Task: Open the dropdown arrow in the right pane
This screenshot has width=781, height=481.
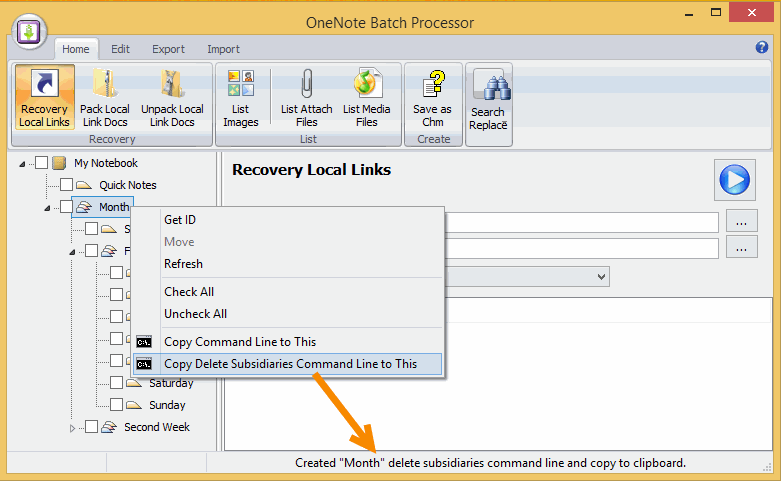Action: 601,277
